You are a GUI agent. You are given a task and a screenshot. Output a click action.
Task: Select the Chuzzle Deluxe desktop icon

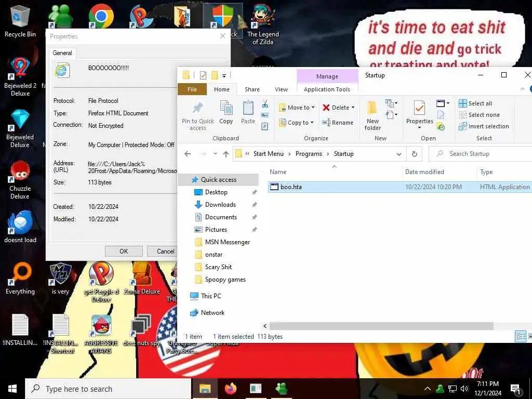(20, 180)
